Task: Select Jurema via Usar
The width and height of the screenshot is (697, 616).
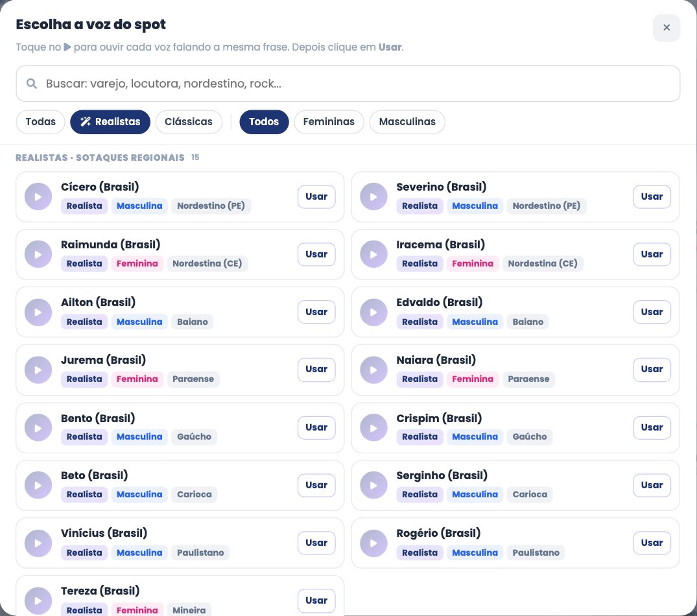Action: tap(316, 370)
